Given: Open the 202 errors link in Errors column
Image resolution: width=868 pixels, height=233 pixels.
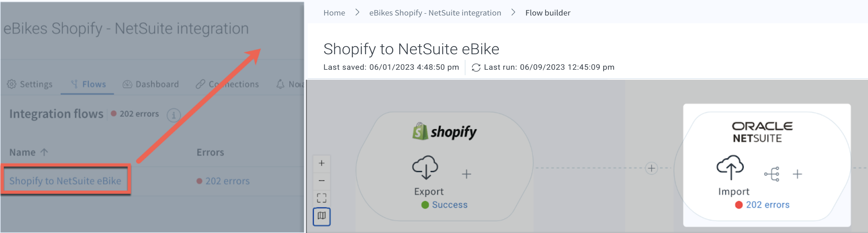Looking at the screenshot, I should pos(227,181).
